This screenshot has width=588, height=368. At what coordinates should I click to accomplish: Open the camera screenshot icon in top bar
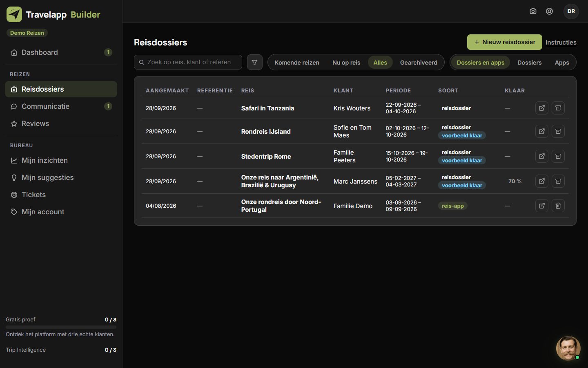click(x=533, y=11)
